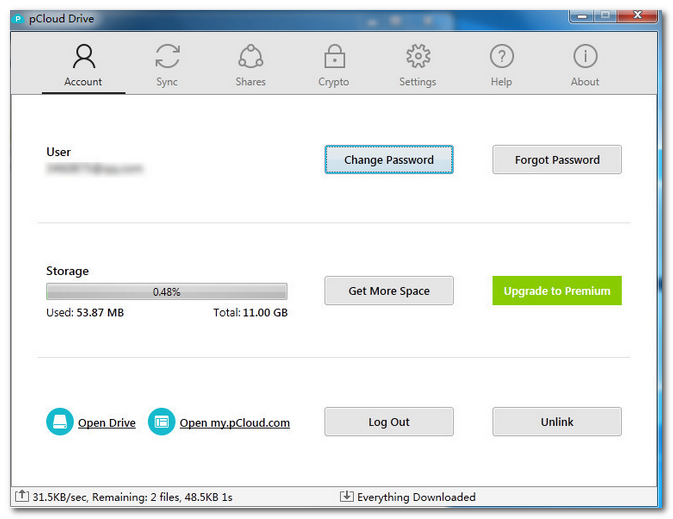This screenshot has height=519, width=673.
Task: Open the Help question mark icon
Action: click(x=502, y=56)
